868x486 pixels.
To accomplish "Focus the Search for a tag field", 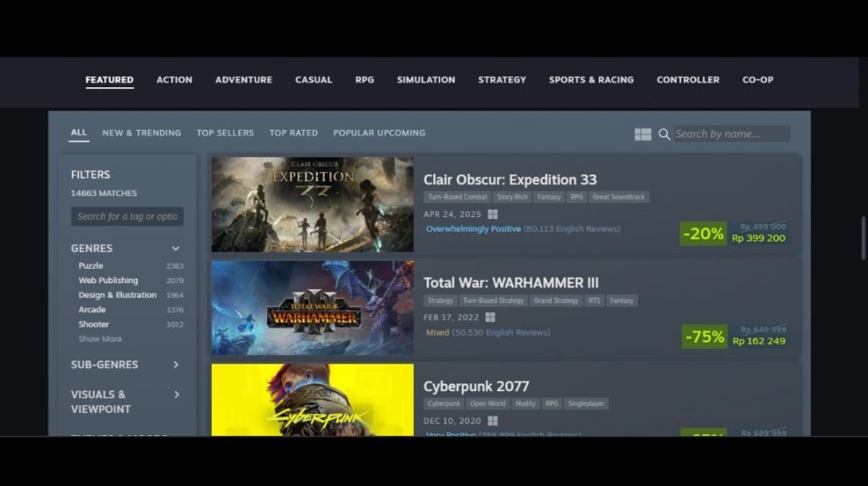I will pyautogui.click(x=127, y=216).
